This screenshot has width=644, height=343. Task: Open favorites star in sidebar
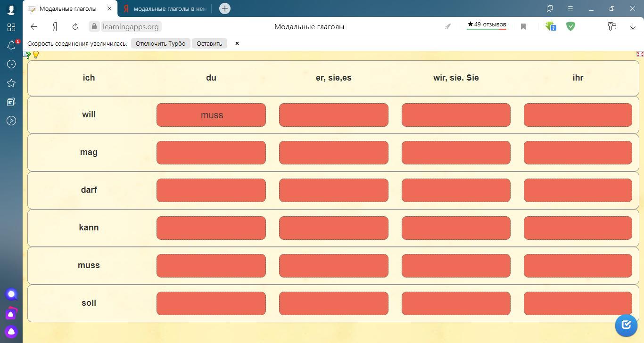11,83
